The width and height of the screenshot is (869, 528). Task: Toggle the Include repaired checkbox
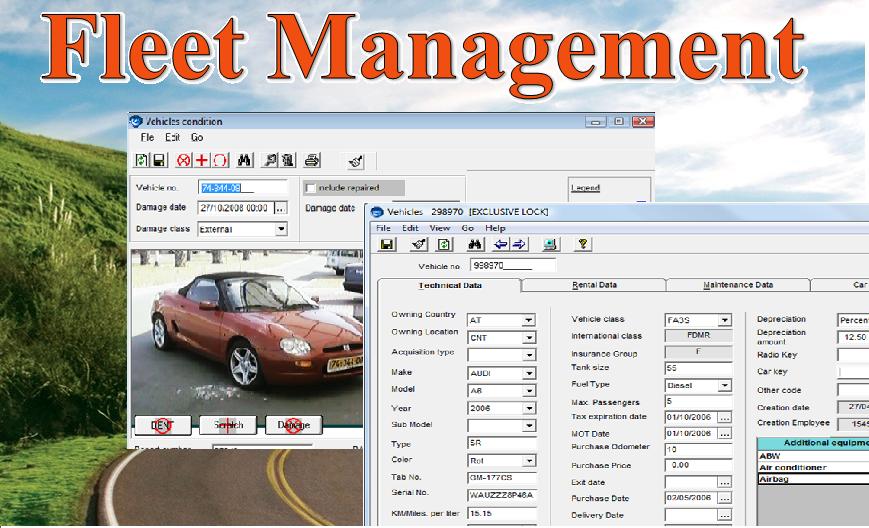[x=310, y=188]
